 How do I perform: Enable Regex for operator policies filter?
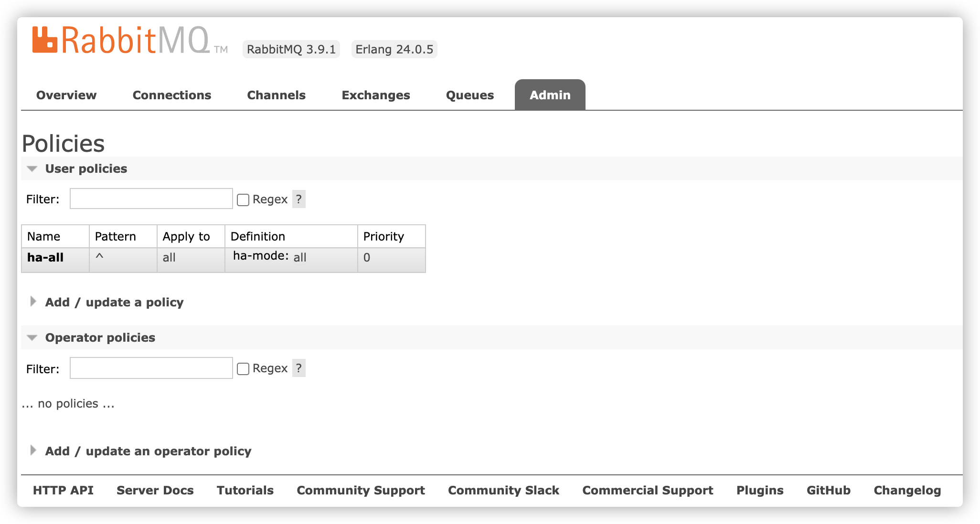pyautogui.click(x=243, y=368)
